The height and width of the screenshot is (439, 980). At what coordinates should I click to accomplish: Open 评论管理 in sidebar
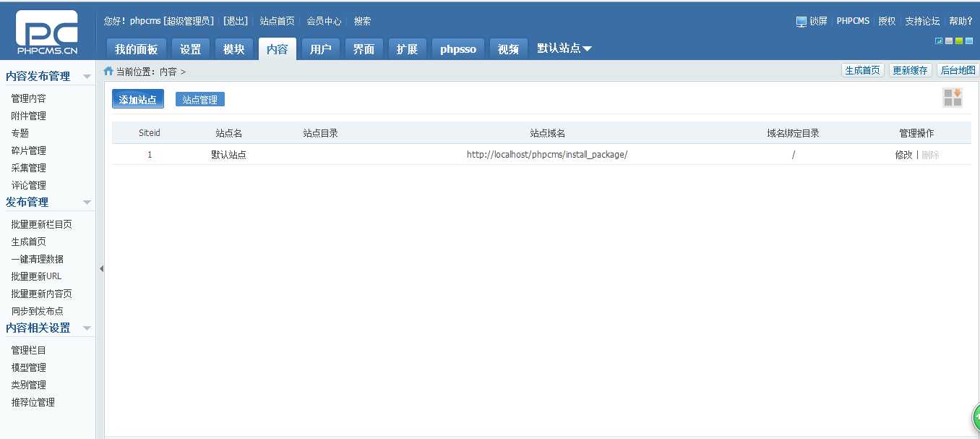click(x=29, y=186)
